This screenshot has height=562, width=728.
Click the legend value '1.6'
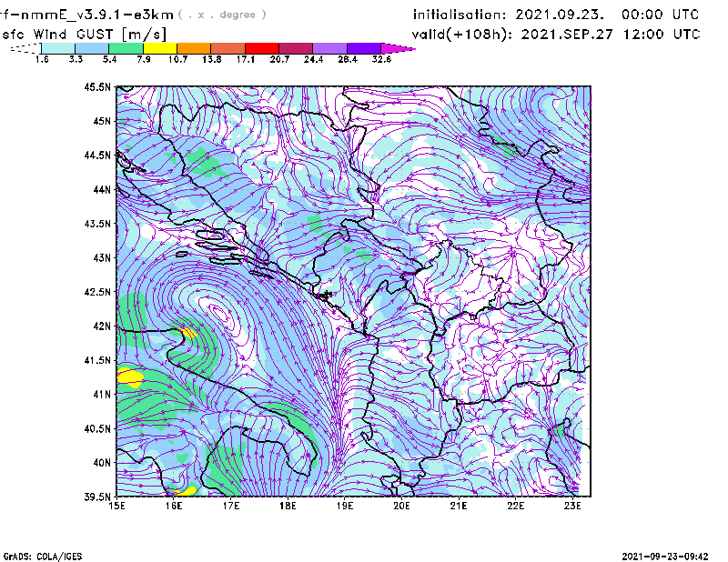tap(42, 59)
